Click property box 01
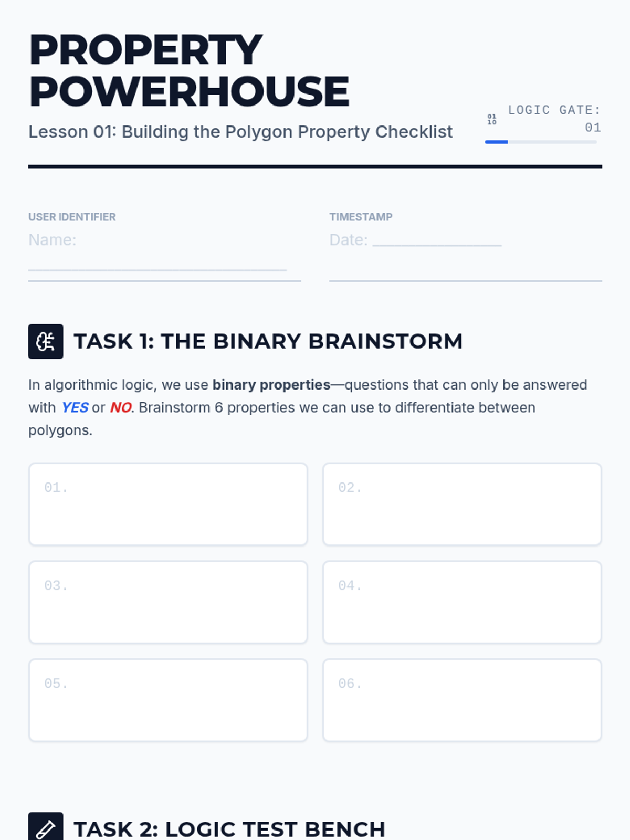This screenshot has width=630, height=840. tap(168, 504)
